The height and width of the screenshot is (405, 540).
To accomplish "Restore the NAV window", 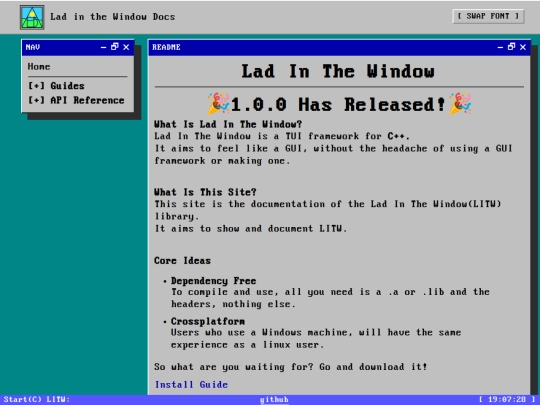I will 115,47.
